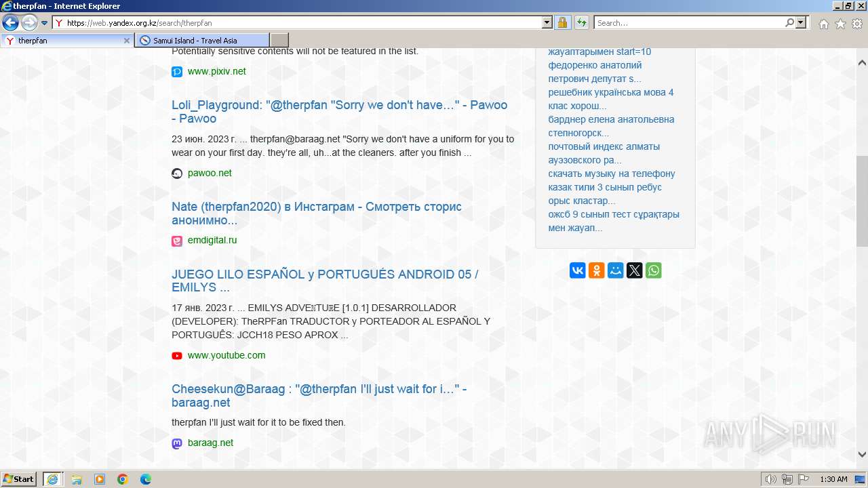The width and height of the screenshot is (868, 488).
Task: Click the vertical scrollbar thumb
Action: (862, 201)
